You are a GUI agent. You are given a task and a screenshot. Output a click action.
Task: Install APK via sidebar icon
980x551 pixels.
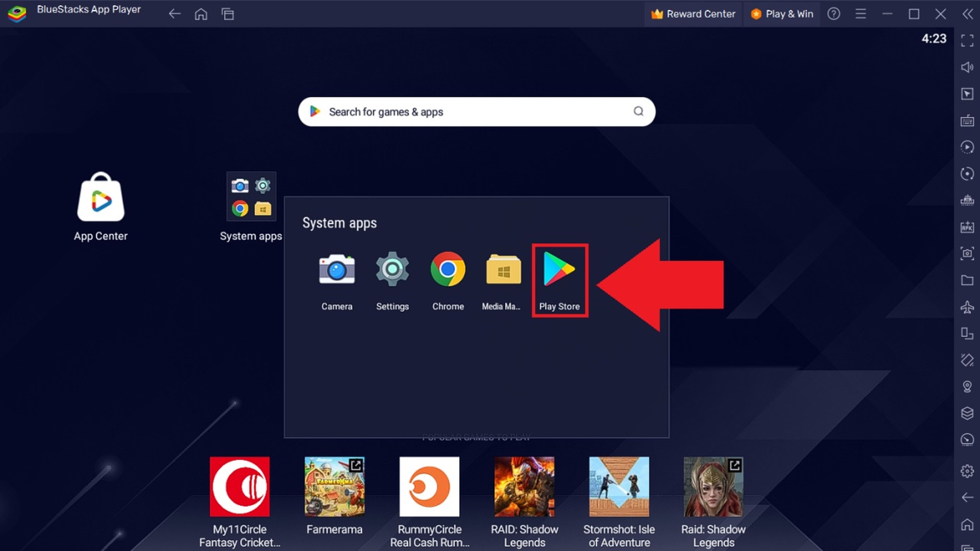coord(967,227)
